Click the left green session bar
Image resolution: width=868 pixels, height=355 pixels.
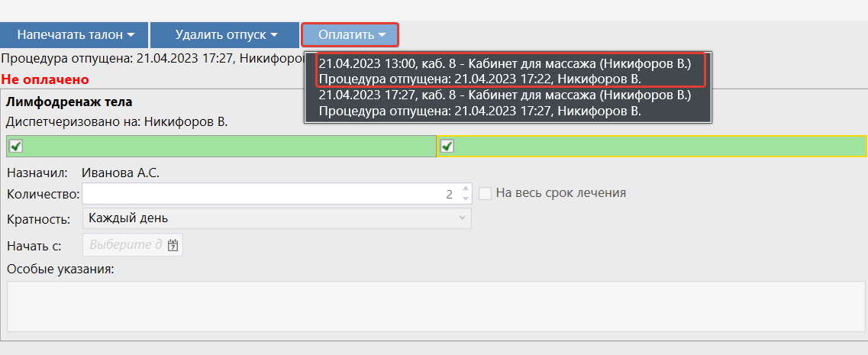(229, 146)
